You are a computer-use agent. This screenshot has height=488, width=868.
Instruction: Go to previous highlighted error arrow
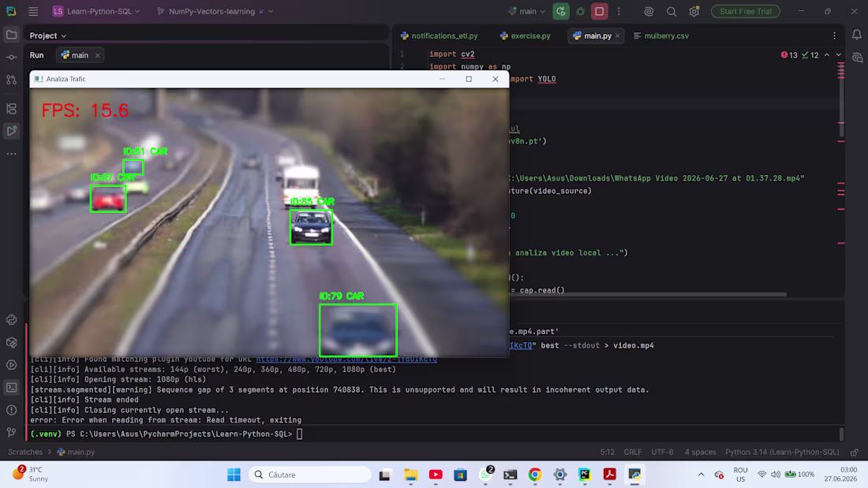(826, 55)
